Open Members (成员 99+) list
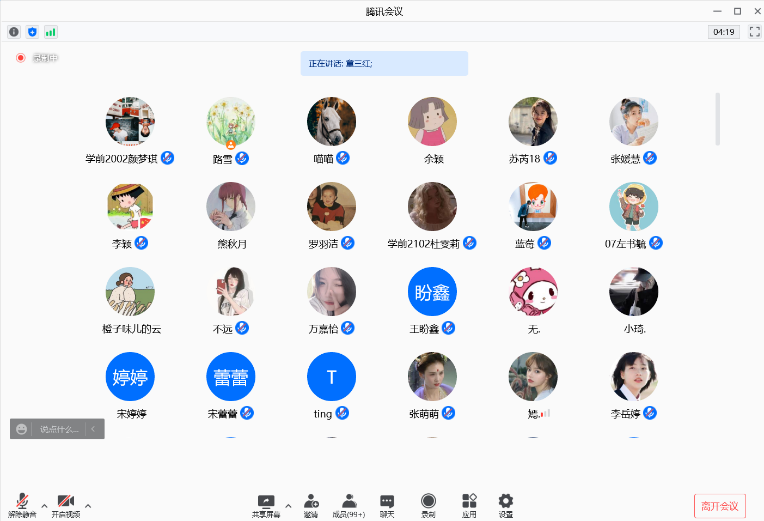 [349, 504]
